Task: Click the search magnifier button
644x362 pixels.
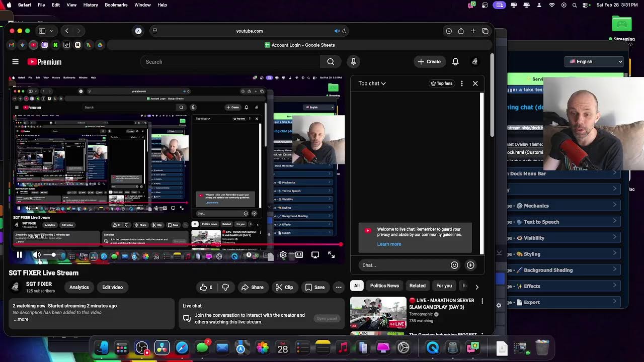Action: pos(331,62)
